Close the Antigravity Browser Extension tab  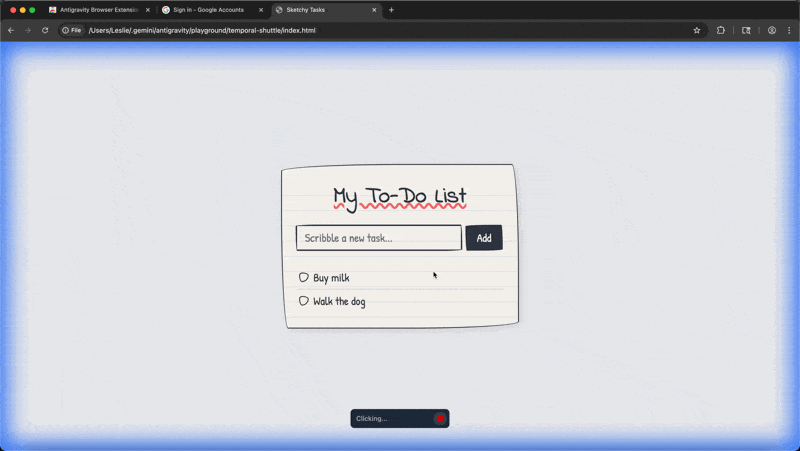point(148,10)
